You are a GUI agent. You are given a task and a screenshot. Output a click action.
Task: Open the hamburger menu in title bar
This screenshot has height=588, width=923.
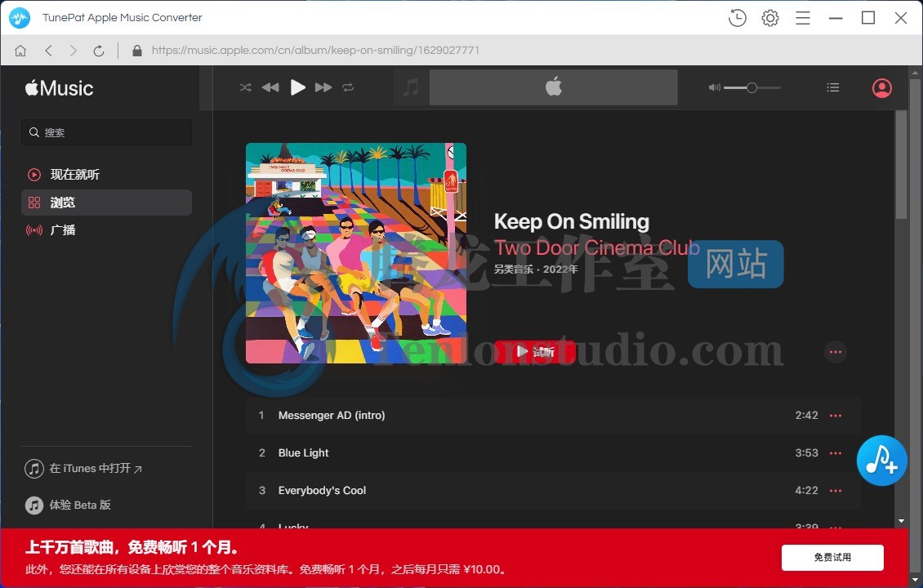click(x=803, y=18)
